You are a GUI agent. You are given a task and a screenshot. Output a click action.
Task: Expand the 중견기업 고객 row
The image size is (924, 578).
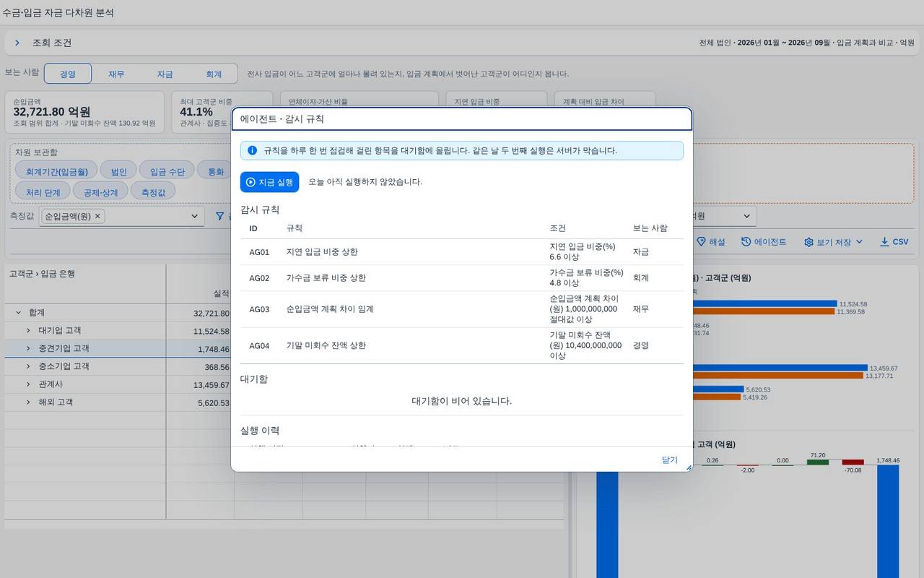28,349
